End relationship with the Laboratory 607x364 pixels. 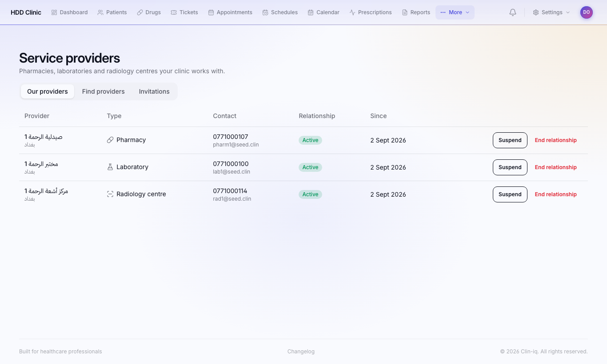(x=556, y=167)
